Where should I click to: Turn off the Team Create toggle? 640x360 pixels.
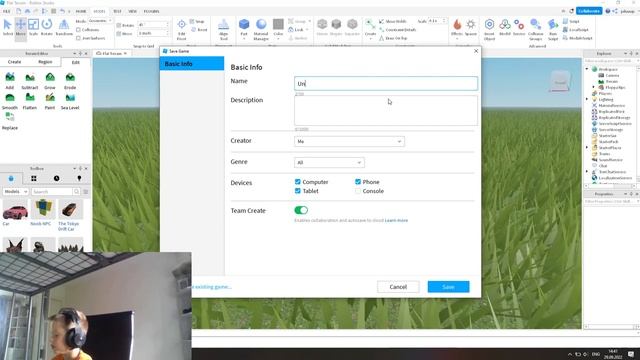click(301, 210)
